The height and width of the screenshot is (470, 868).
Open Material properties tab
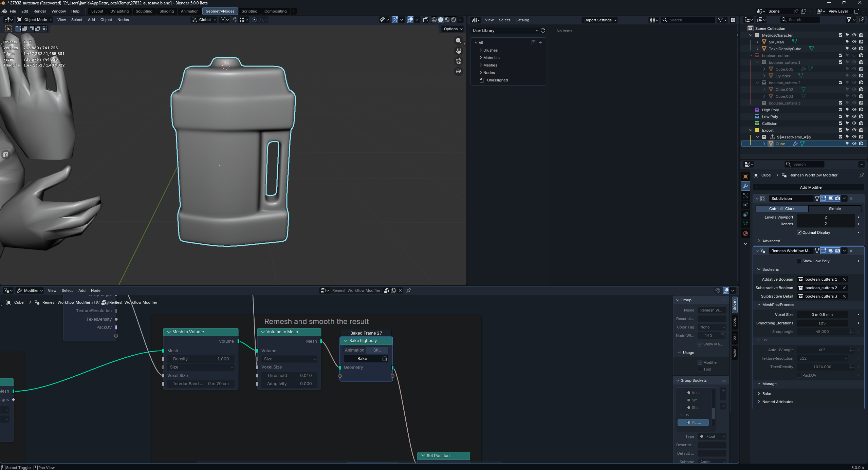745,233
